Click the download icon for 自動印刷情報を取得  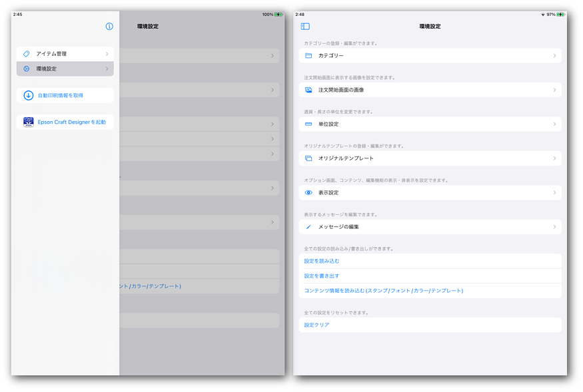coord(29,96)
